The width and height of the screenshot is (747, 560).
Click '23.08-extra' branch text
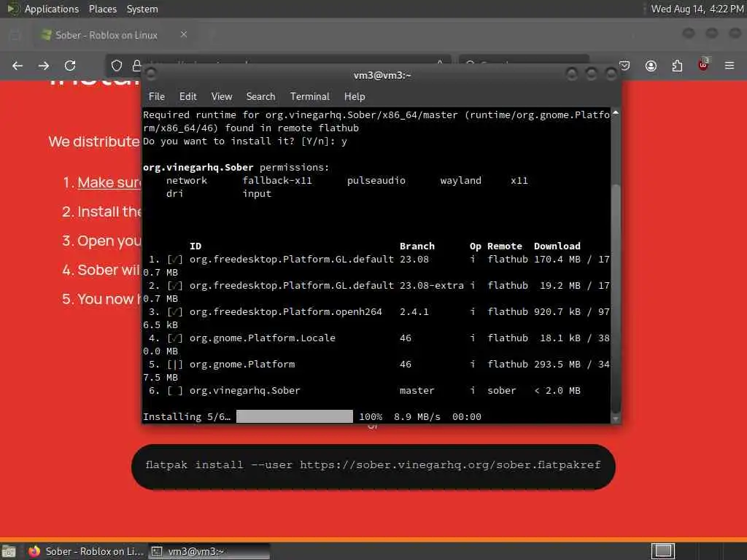(431, 286)
